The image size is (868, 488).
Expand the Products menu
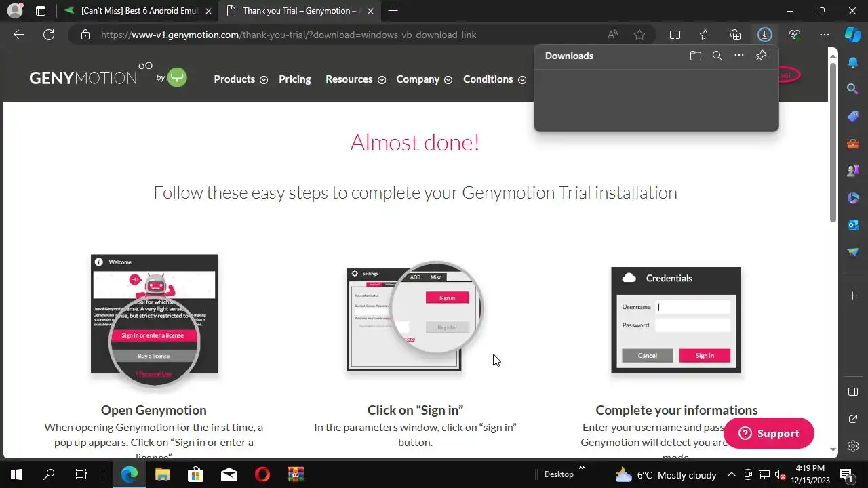tap(241, 79)
